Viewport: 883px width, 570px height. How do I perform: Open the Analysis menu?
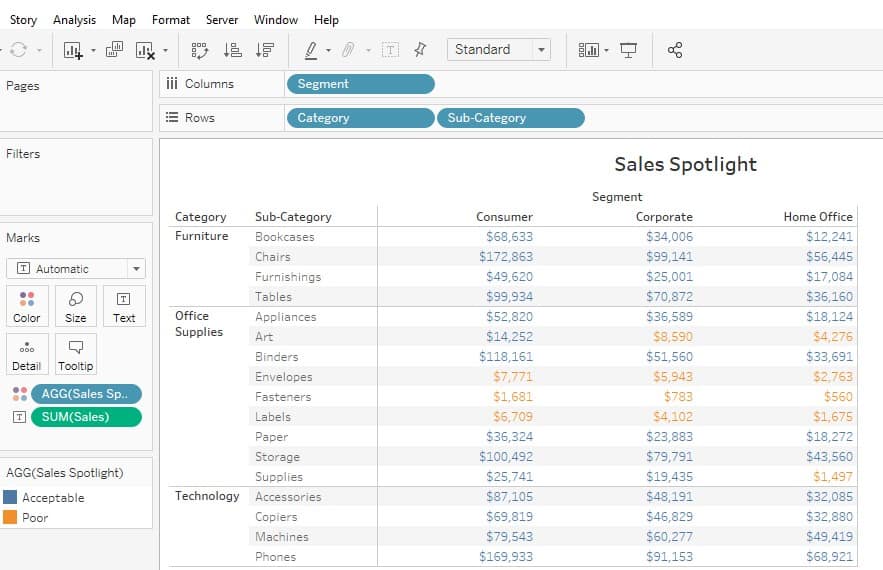click(74, 19)
